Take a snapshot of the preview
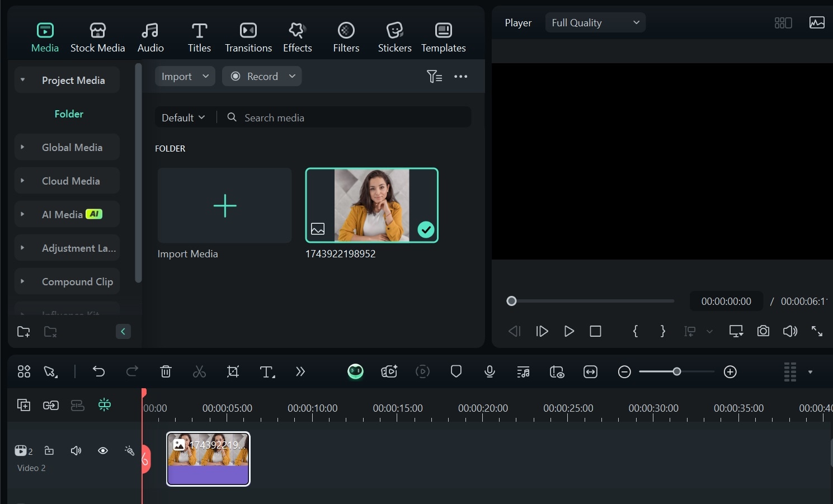This screenshot has height=504, width=833. tap(763, 331)
